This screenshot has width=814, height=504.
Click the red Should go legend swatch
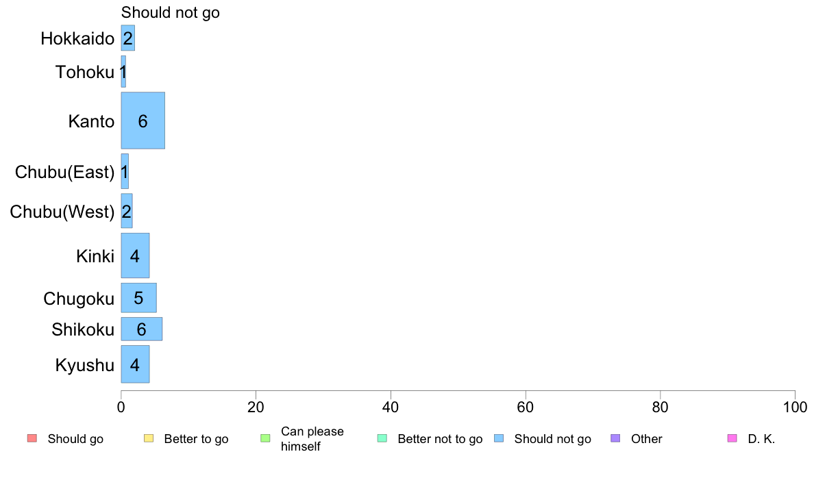tap(32, 438)
